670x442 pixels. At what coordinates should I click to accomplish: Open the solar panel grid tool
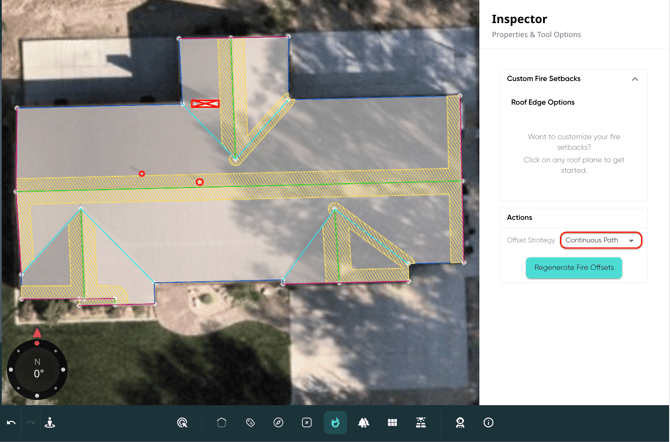[392, 423]
